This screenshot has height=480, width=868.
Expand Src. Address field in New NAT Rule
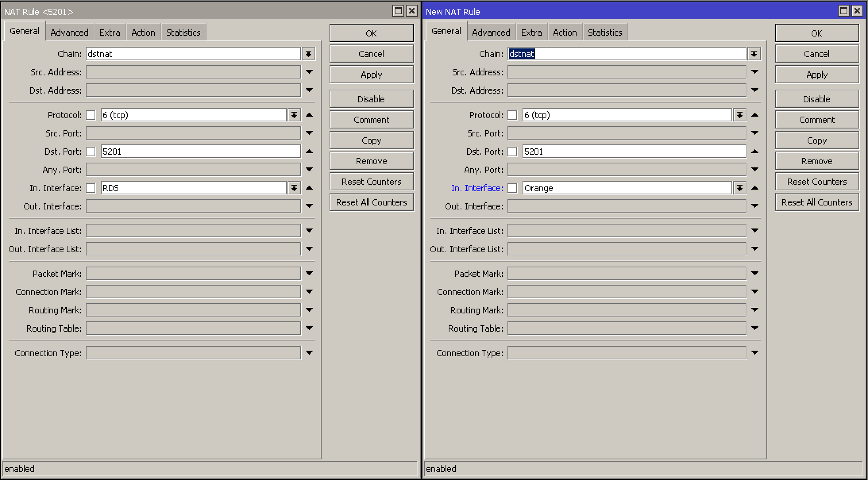click(755, 72)
